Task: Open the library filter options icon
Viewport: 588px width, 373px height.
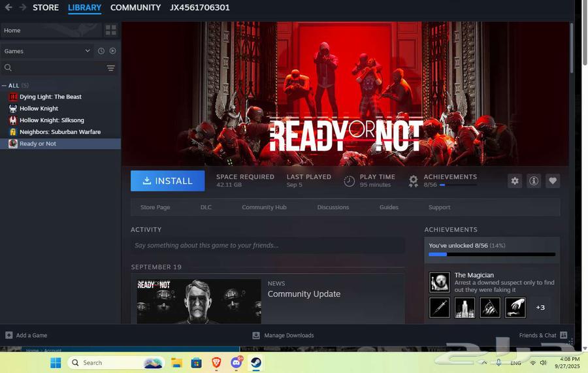Action: click(x=110, y=68)
